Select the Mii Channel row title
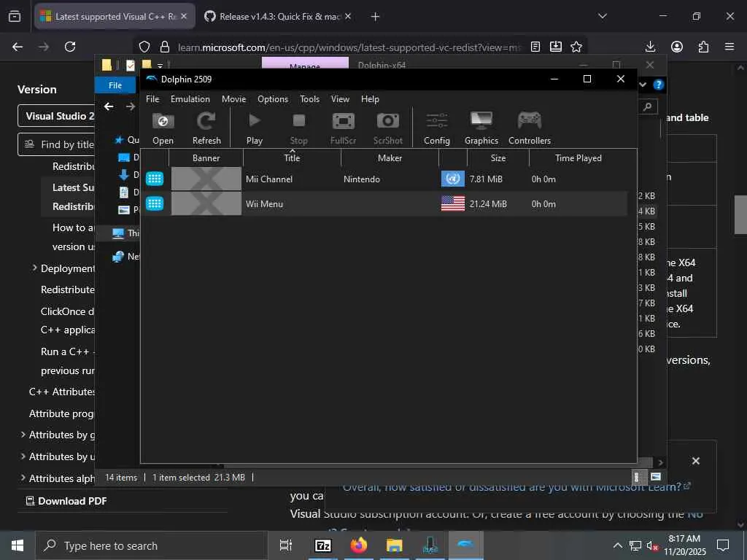This screenshot has height=560, width=747. click(x=269, y=179)
